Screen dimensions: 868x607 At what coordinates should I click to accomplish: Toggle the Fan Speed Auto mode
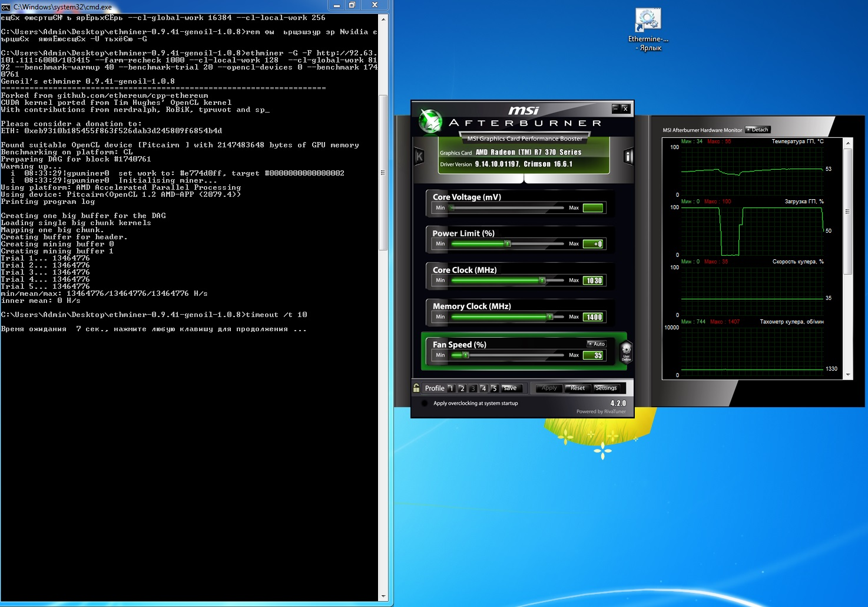click(x=596, y=344)
